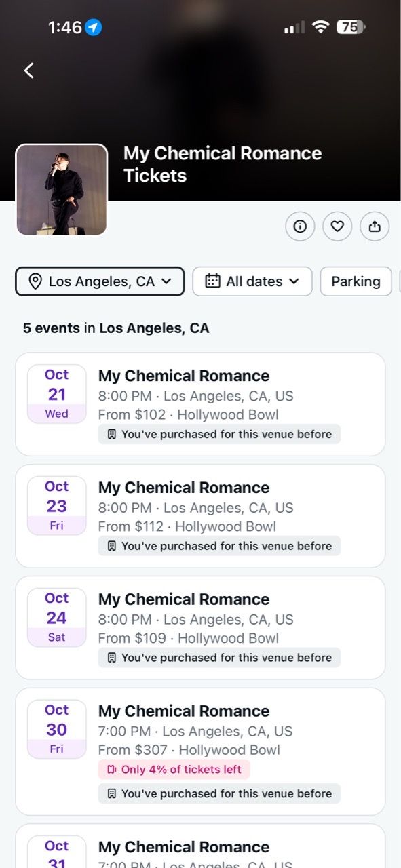Open the Oct 30 show from $307

[x=200, y=751]
